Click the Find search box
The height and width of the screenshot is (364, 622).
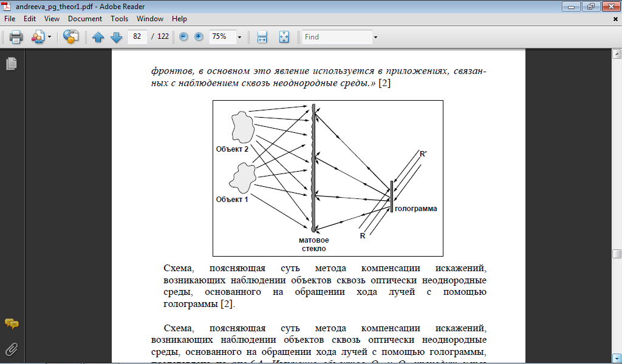point(337,37)
